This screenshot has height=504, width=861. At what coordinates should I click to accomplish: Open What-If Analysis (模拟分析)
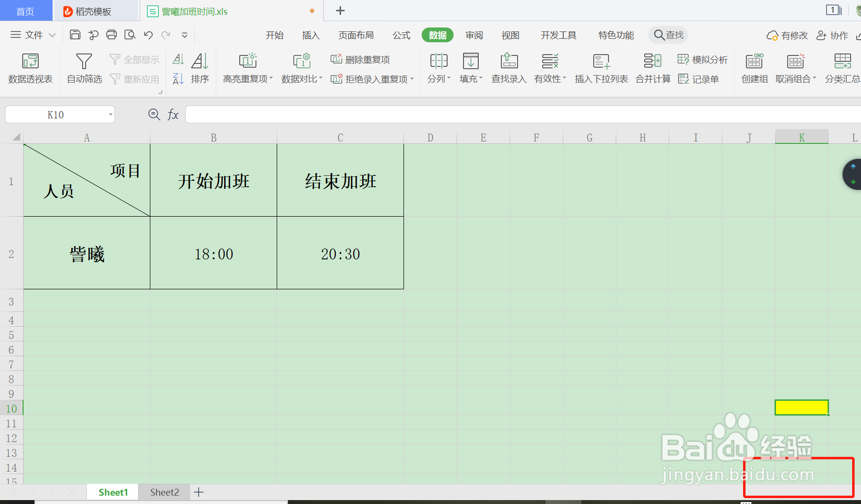(x=702, y=59)
